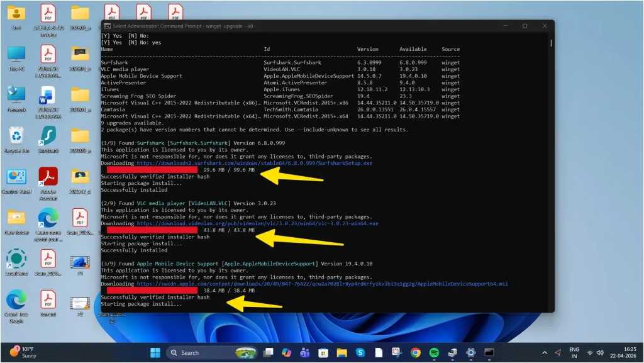Select the New folder desktop icon
Image resolution: width=644 pixels, height=363 pixels.
click(x=16, y=222)
